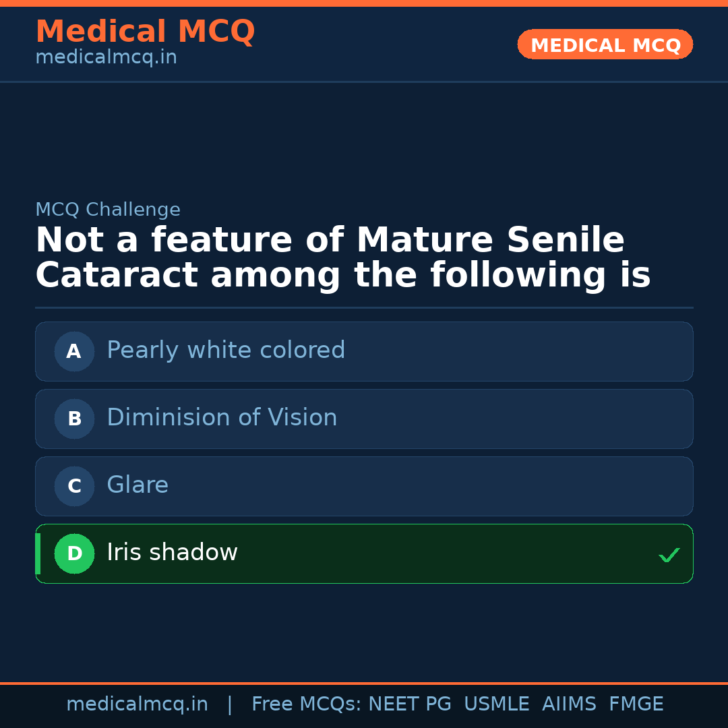This screenshot has height=728, width=728.
Task: Select the FMGE footer label
Action: 636,704
